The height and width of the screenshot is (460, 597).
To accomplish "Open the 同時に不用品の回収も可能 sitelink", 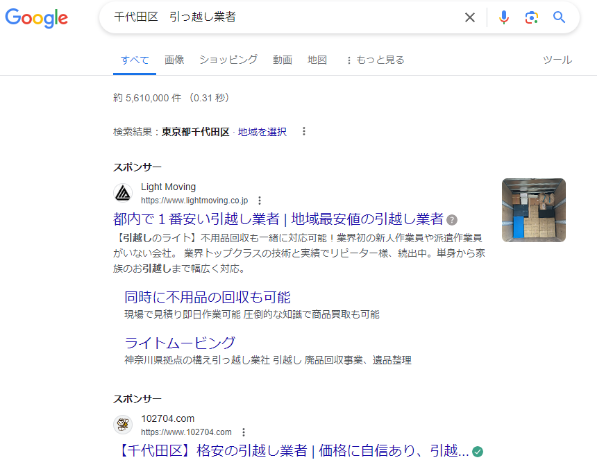I will click(208, 297).
